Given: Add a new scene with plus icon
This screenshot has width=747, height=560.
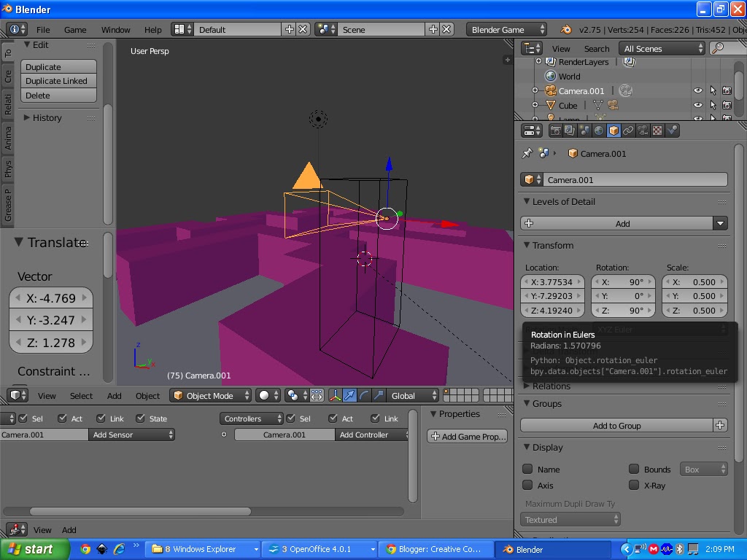Looking at the screenshot, I should tap(433, 29).
